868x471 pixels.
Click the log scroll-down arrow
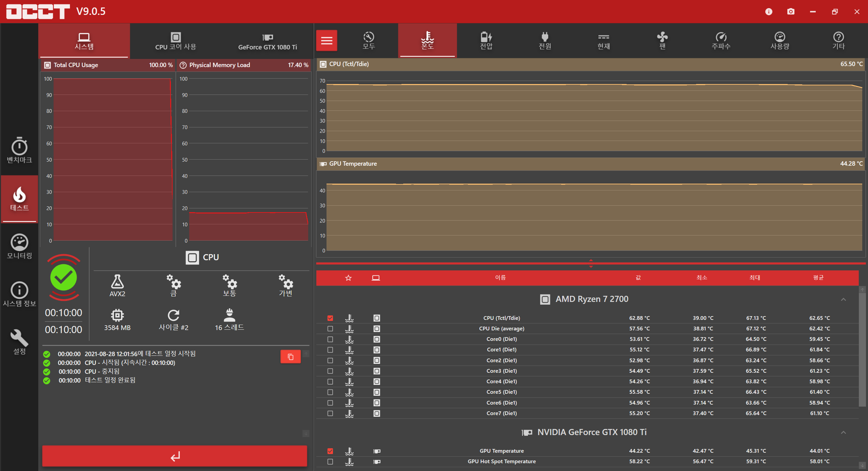point(306,434)
